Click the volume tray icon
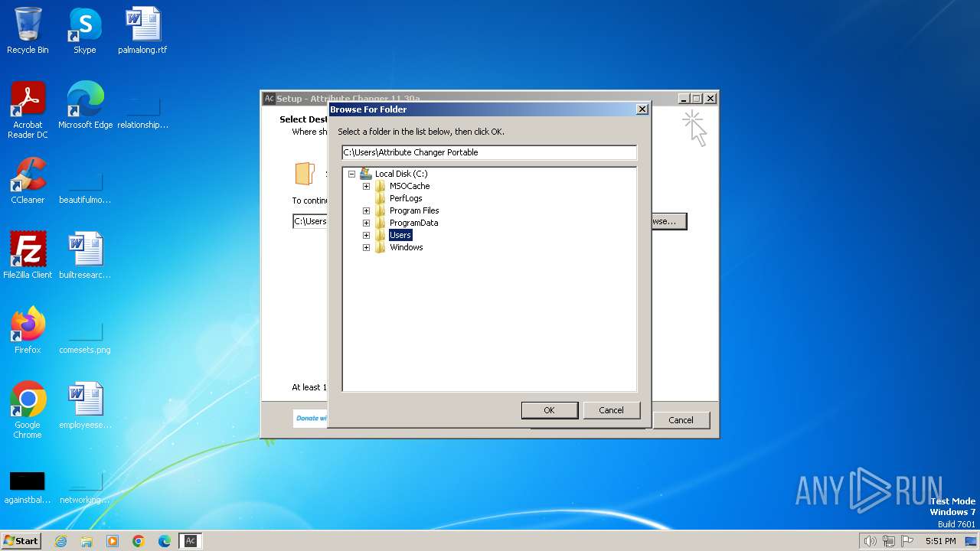980x551 pixels. pos(870,541)
